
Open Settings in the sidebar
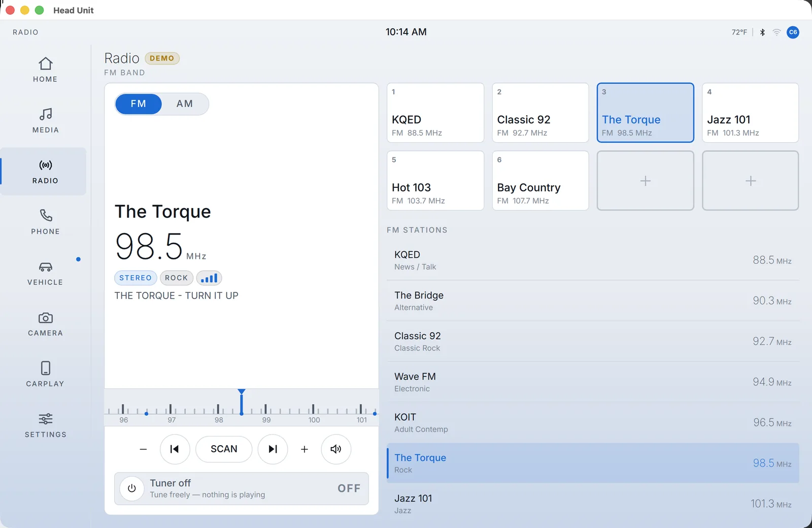pyautogui.click(x=45, y=425)
